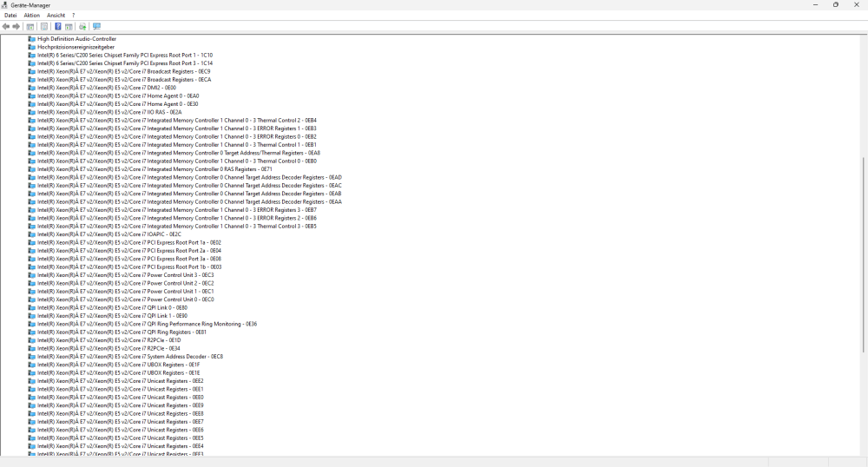Image resolution: width=868 pixels, height=467 pixels.
Task: Select Unicast Registers - 0EE9 entry
Action: [120, 405]
